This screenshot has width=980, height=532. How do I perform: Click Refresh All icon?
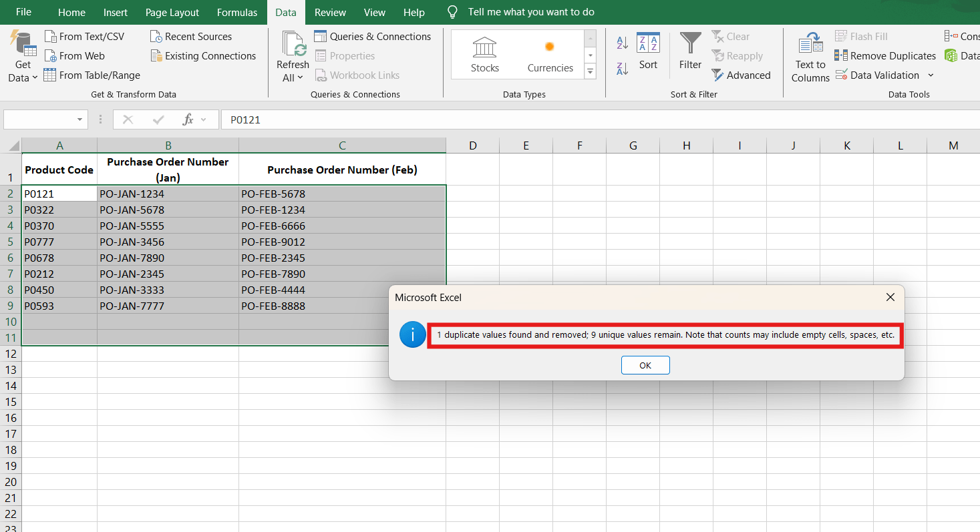(x=293, y=44)
